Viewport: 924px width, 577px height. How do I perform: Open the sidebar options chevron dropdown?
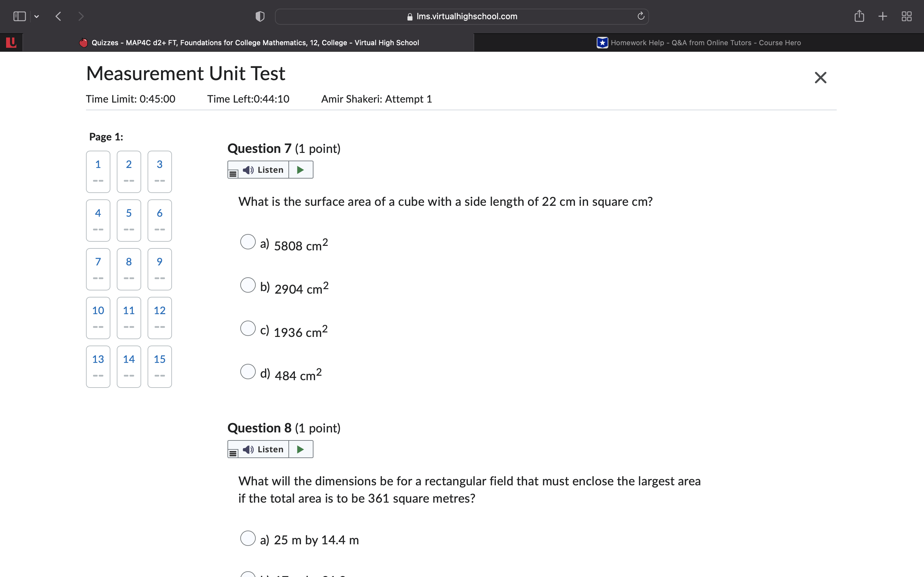(37, 16)
